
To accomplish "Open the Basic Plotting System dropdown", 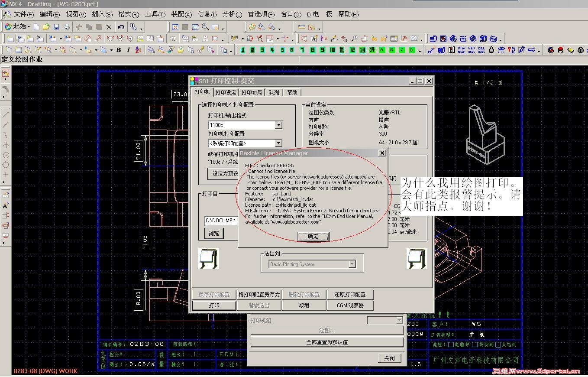I will (352, 264).
